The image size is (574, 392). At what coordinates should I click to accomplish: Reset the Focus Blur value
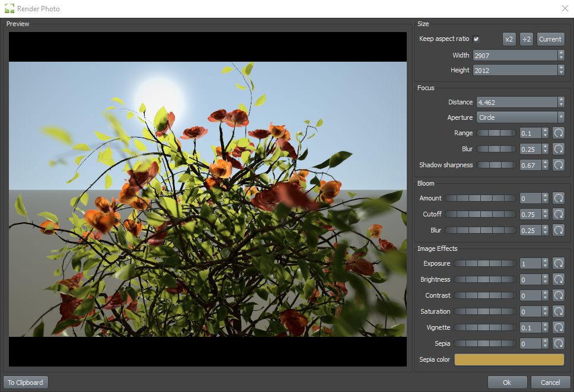click(x=558, y=149)
